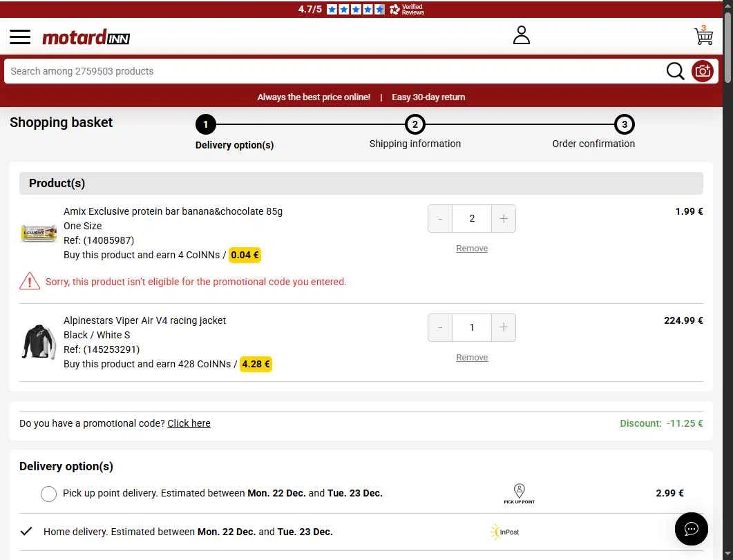Go to step 3 Order confirmation
The image size is (733, 560).
click(624, 124)
